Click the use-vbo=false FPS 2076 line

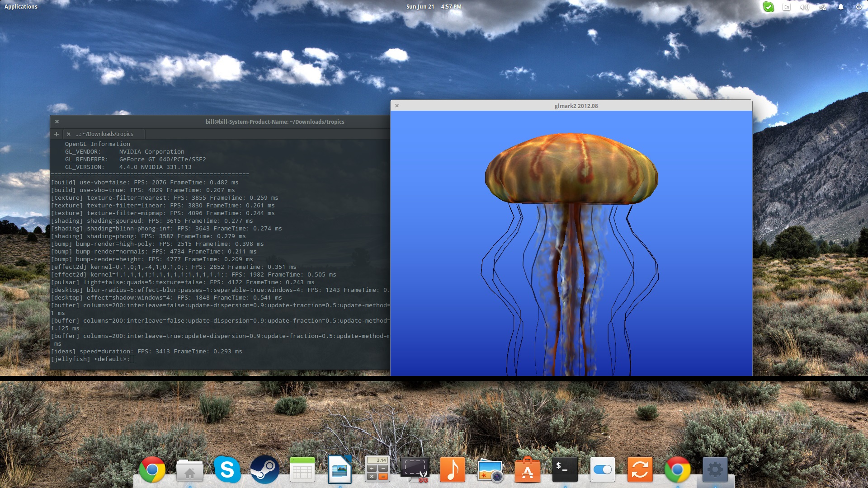(145, 182)
